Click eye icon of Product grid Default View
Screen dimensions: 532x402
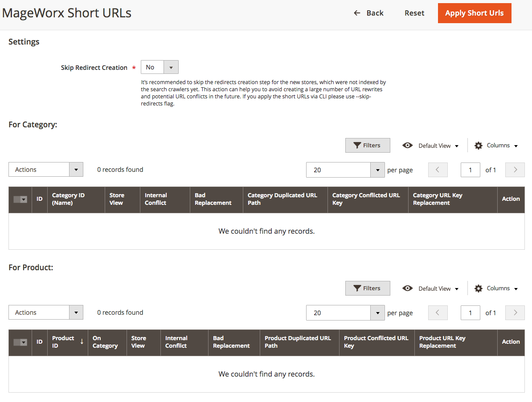(x=408, y=288)
